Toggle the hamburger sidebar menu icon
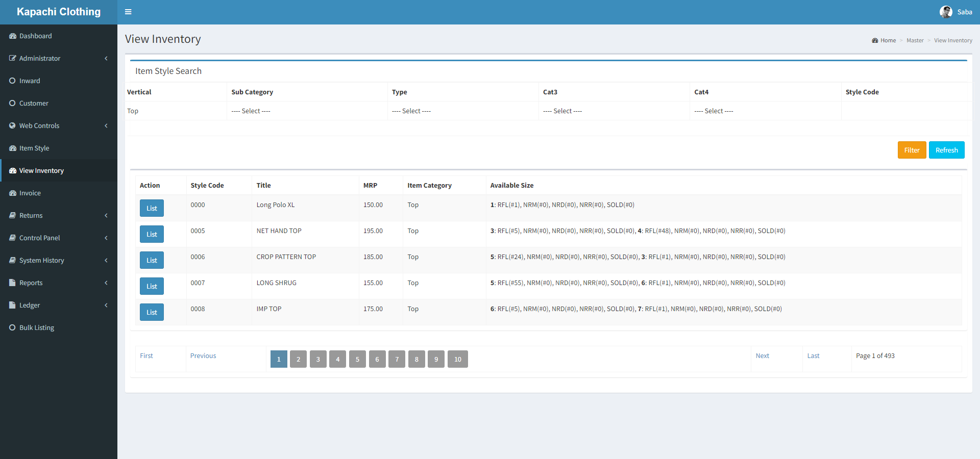 click(128, 12)
